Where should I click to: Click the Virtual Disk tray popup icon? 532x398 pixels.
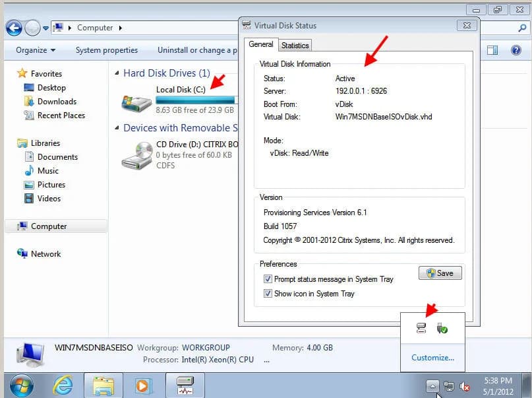(x=421, y=328)
